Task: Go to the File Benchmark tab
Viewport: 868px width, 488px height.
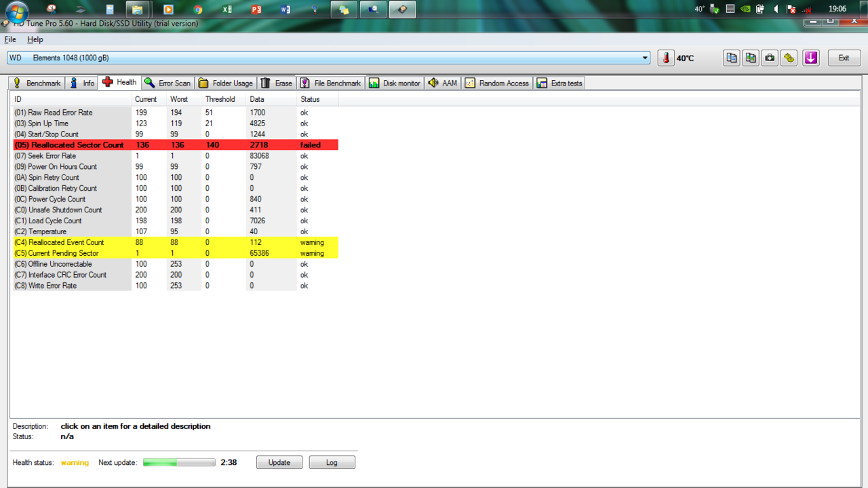Action: tap(331, 83)
